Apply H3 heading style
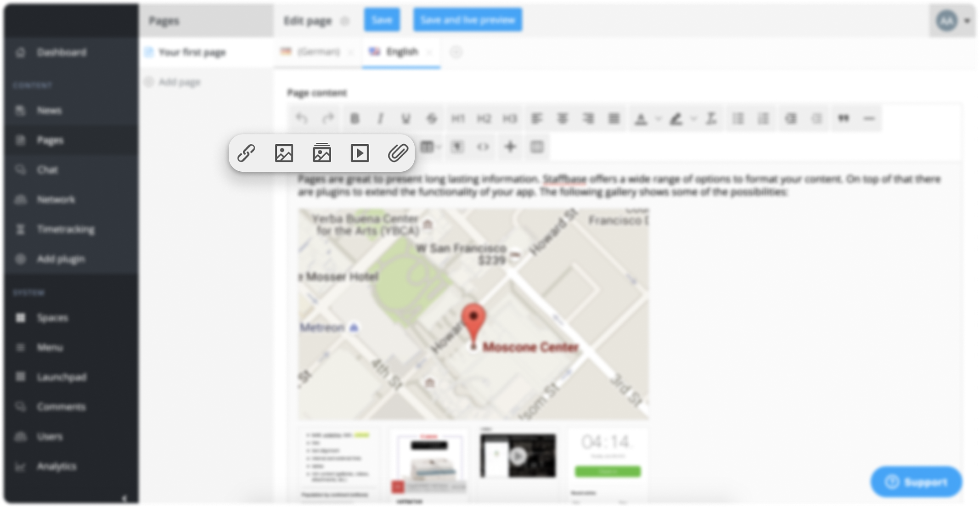Viewport: 980px width, 507px height. click(x=510, y=119)
